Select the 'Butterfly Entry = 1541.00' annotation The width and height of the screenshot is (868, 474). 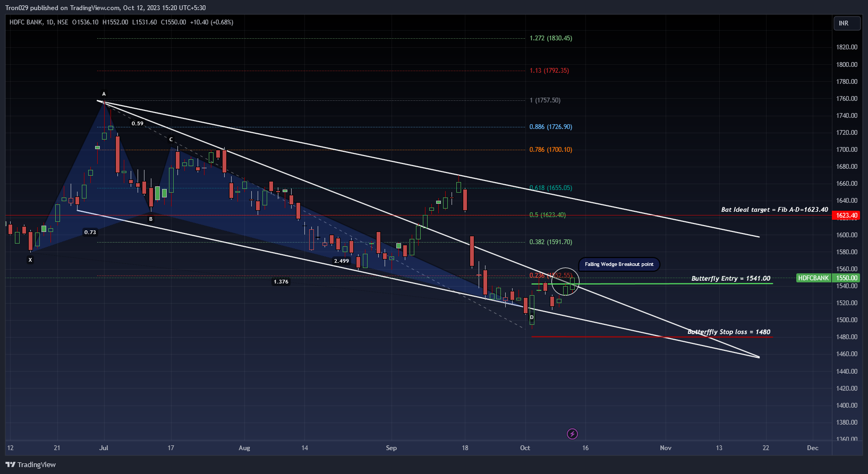tap(731, 278)
